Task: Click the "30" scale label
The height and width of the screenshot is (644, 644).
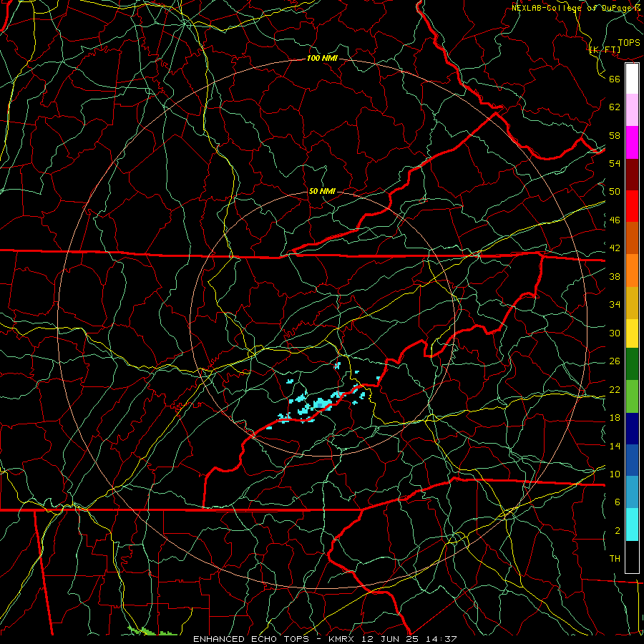Action: coord(615,333)
